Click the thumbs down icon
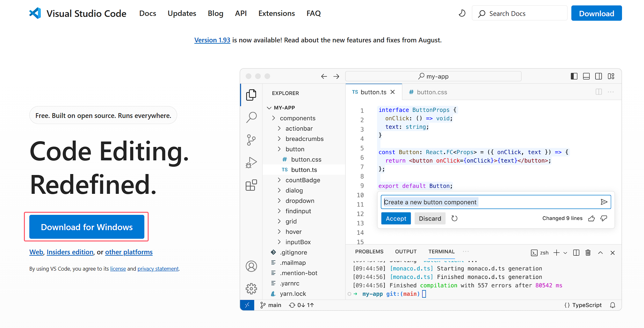Image resolution: width=644 pixels, height=328 pixels. (604, 218)
